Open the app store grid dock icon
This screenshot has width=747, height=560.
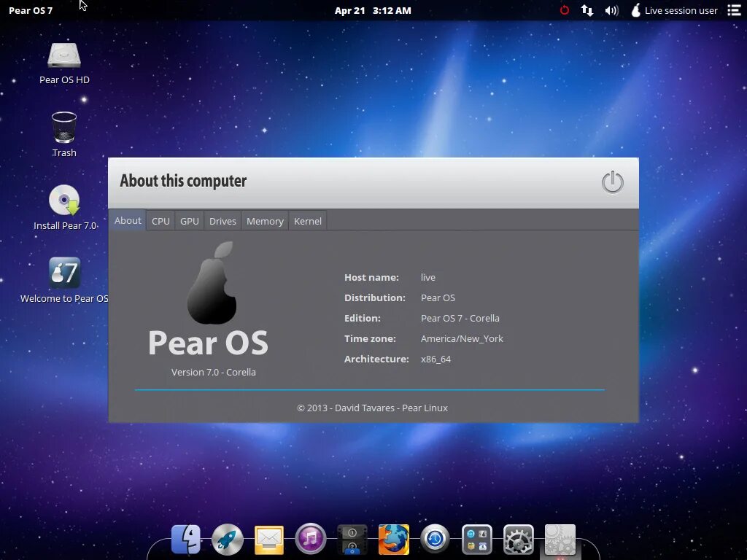[477, 540]
